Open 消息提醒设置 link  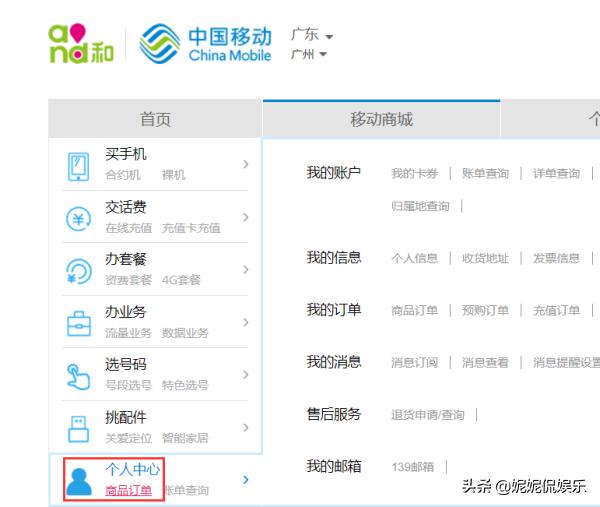tap(566, 362)
